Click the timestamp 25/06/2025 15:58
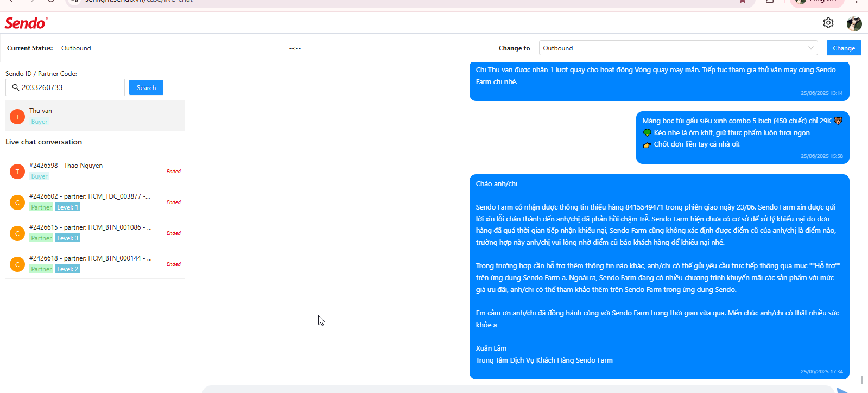Screen dimensions: 868x393 point(821,156)
